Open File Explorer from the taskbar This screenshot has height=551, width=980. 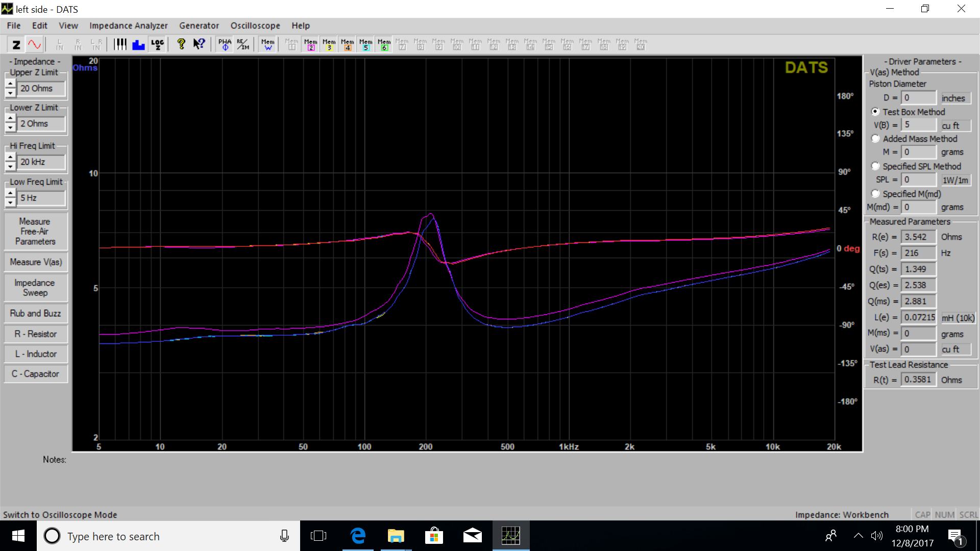click(396, 536)
